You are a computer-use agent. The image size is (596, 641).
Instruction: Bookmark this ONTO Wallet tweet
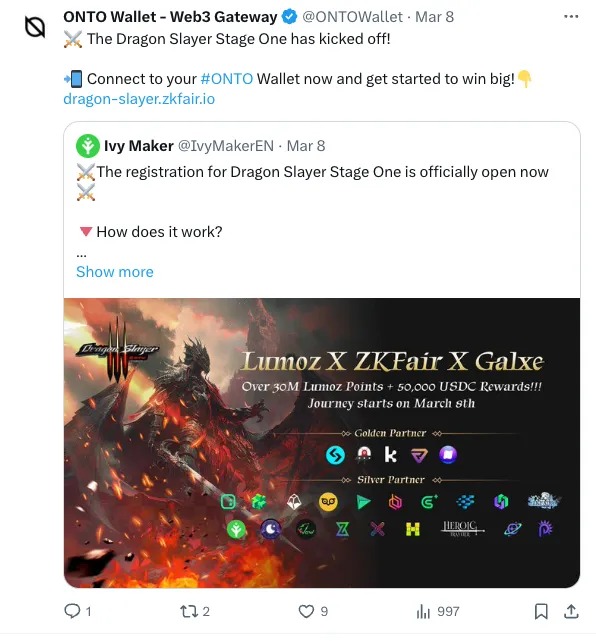[x=541, y=611]
